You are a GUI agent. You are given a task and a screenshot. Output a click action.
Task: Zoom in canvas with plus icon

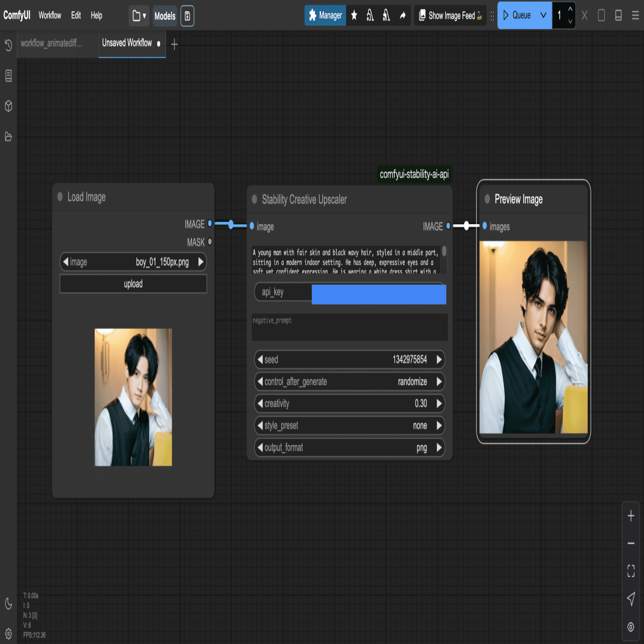coord(631,516)
